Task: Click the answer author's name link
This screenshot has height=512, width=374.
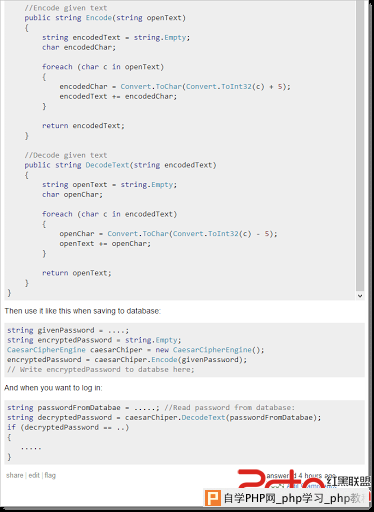Action: pyautogui.click(x=312, y=486)
